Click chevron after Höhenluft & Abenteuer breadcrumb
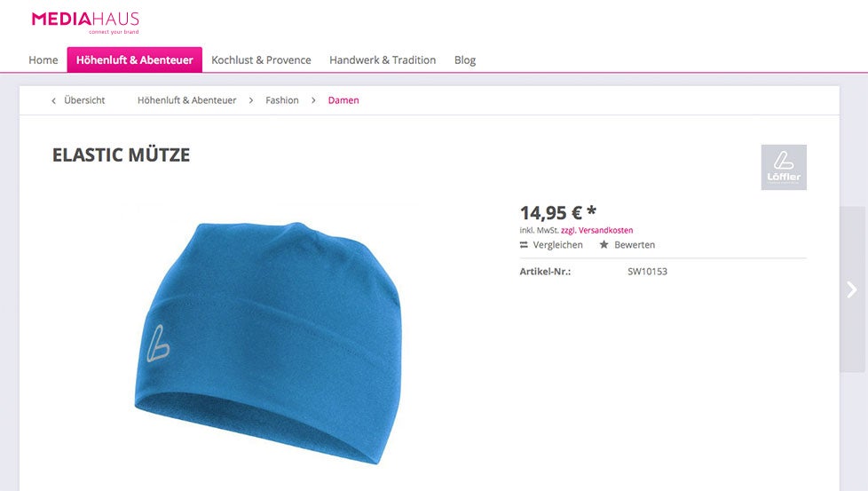This screenshot has width=868, height=491. point(251,100)
